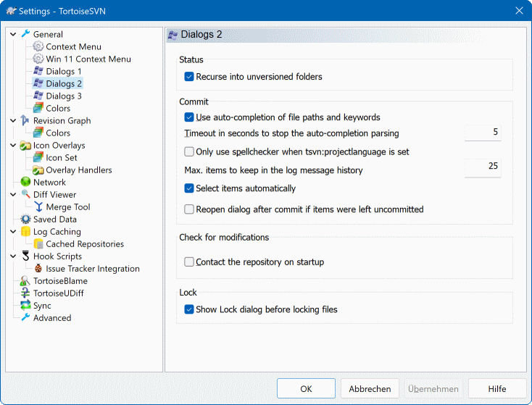This screenshot has height=405, width=532.
Task: Click the Sync arrows icon
Action: 25,305
